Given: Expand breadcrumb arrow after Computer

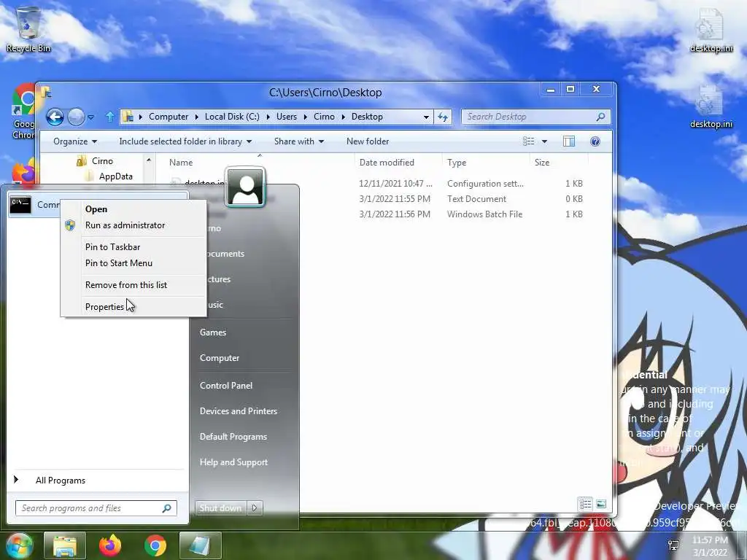Looking at the screenshot, I should 196,117.
